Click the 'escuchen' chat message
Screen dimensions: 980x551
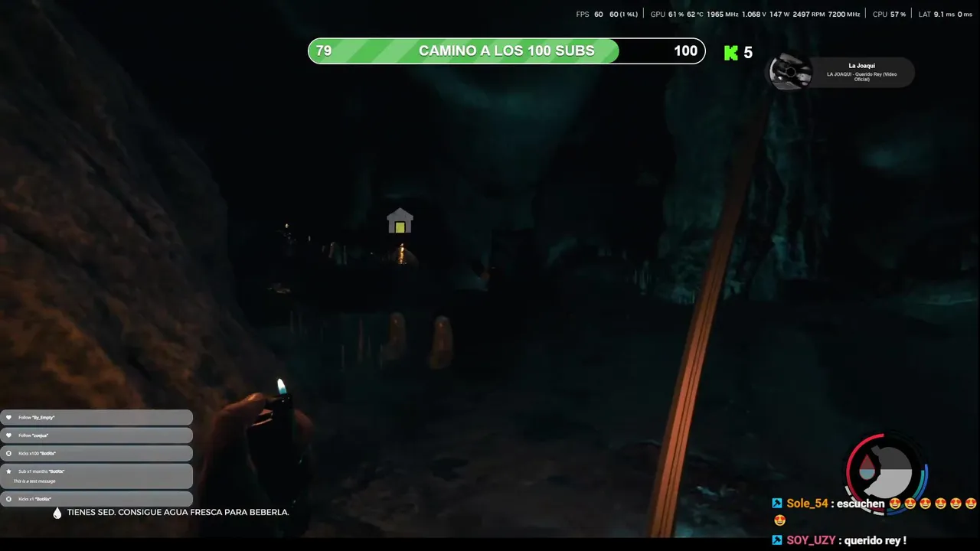point(861,504)
